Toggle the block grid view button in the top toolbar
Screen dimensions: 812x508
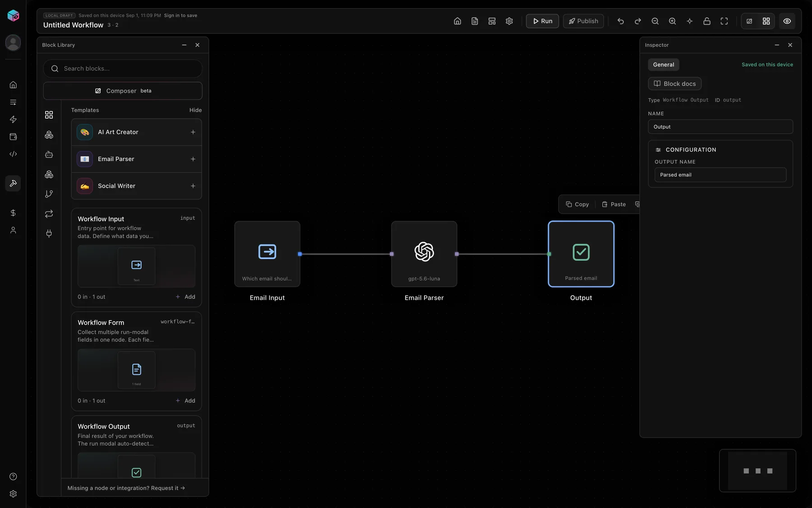[x=766, y=21]
